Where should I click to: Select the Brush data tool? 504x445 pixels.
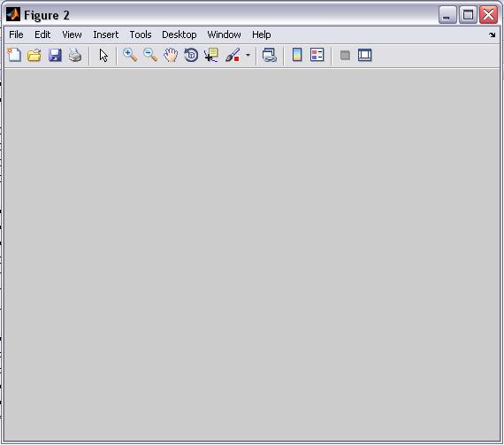(x=233, y=56)
